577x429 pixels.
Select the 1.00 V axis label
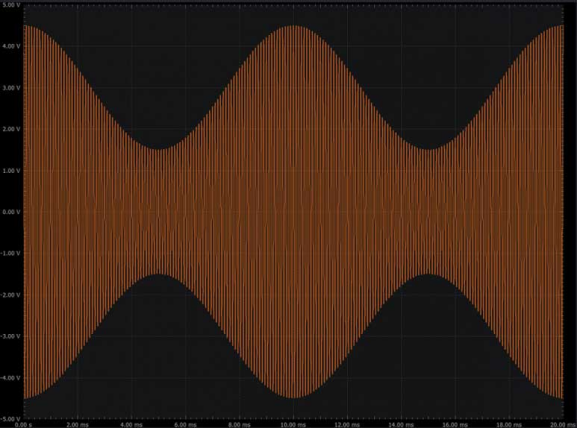click(12, 171)
